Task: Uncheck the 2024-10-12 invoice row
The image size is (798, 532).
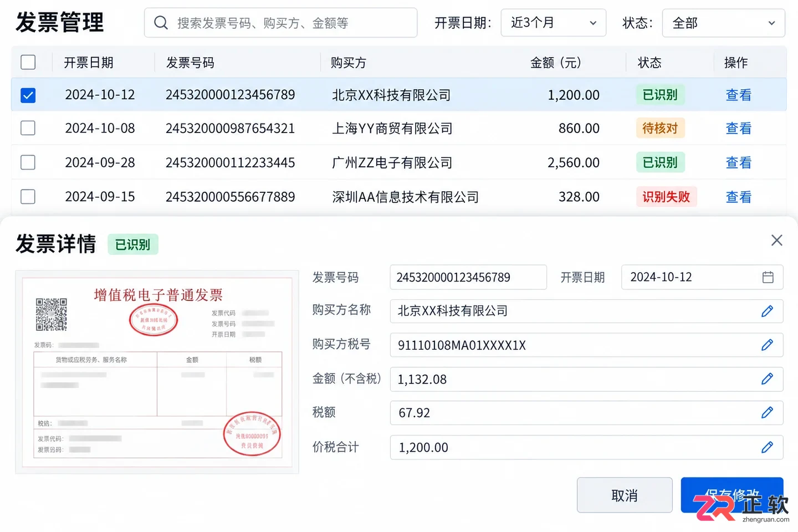Action: click(x=28, y=95)
